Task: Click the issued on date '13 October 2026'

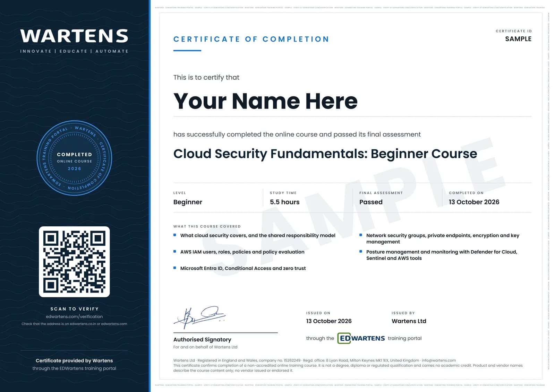Action: tap(328, 321)
